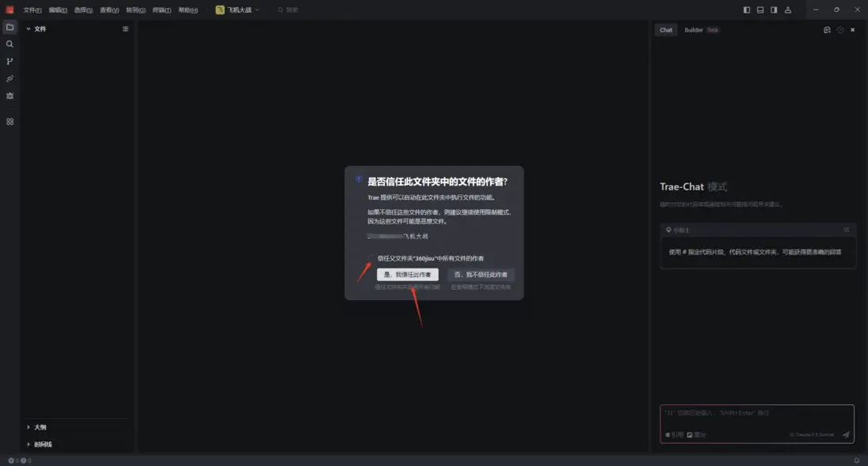The height and width of the screenshot is (466, 868).
Task: Toggle the left sidebar layout icon
Action: [x=747, y=10]
